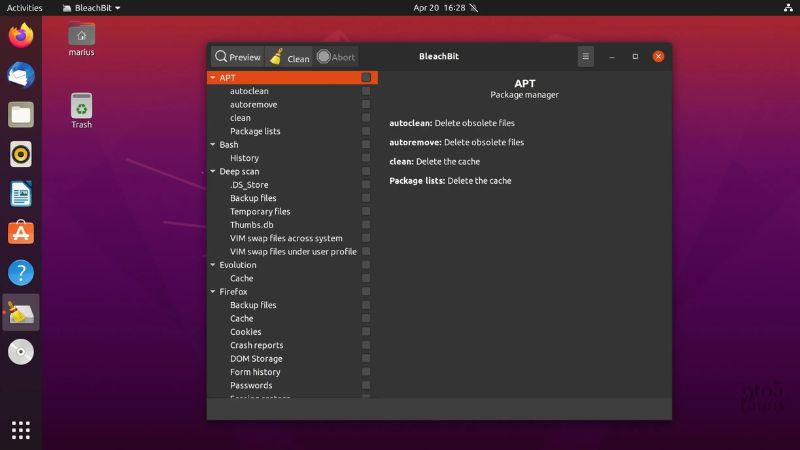Click the autoclean description text
Image resolution: width=800 pixels, height=450 pixels.
pos(452,123)
